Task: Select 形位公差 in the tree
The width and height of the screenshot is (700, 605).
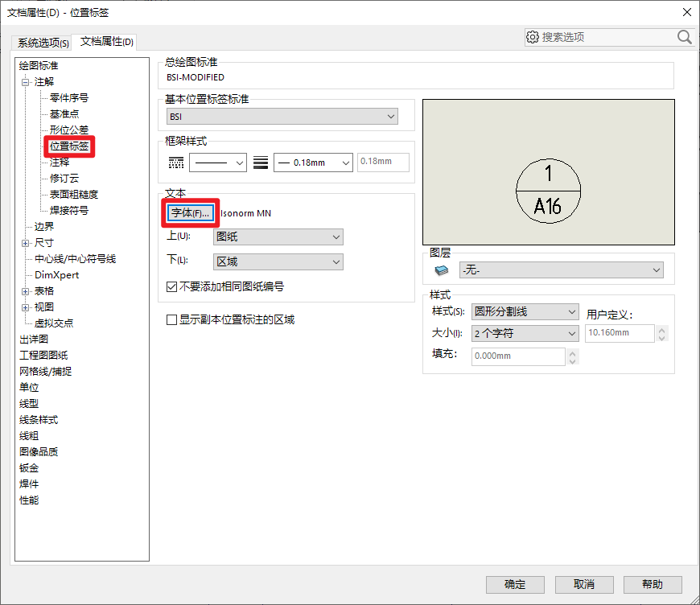Action: [68, 130]
